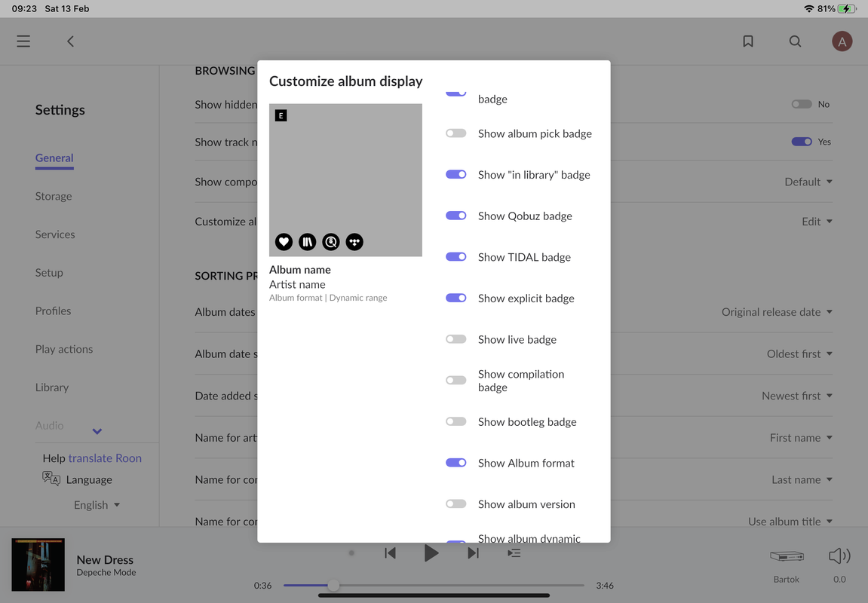Select the General settings tab
The image size is (868, 603).
(x=54, y=158)
